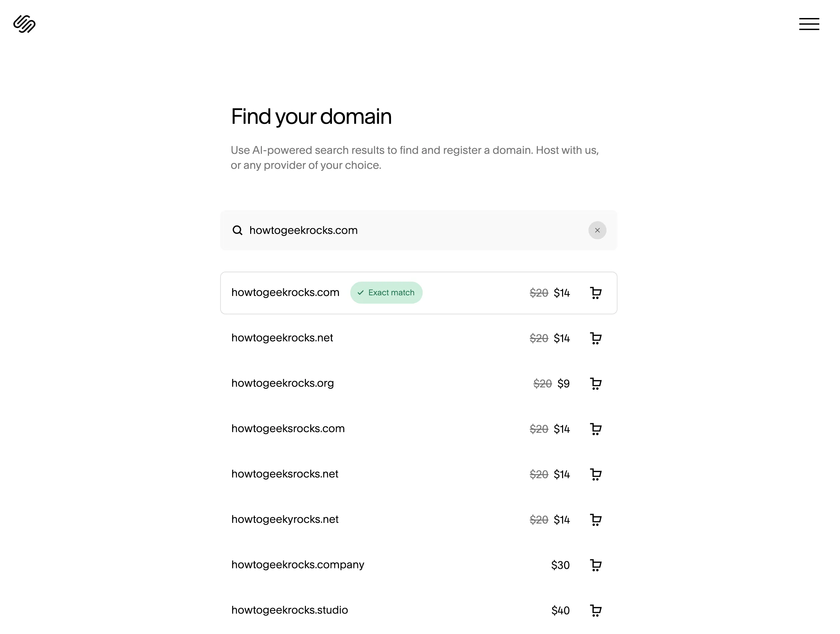Click the $14 price of howtogeekyrocks.net
The width and height of the screenshot is (840, 634).
(562, 520)
